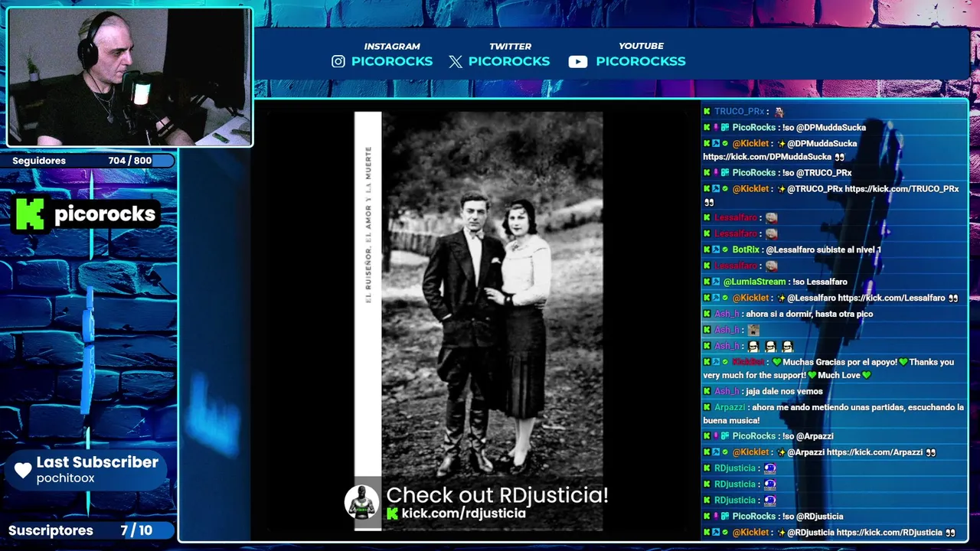Click the small Kick icon before kick.com/rdjusticia

[x=392, y=514]
